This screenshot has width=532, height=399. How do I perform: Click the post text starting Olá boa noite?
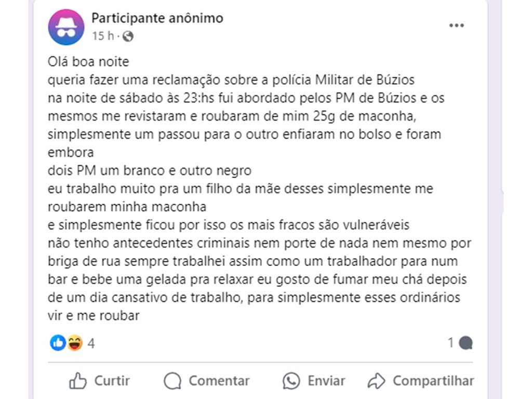(88, 62)
